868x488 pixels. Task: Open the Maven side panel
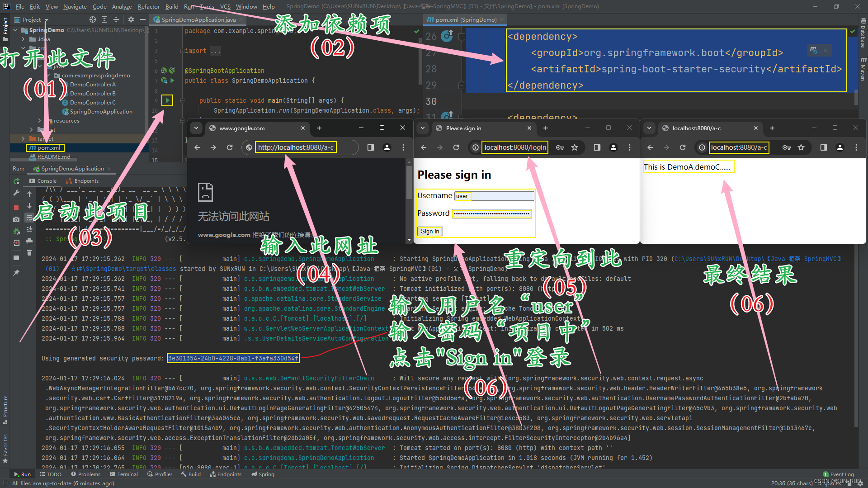click(863, 69)
